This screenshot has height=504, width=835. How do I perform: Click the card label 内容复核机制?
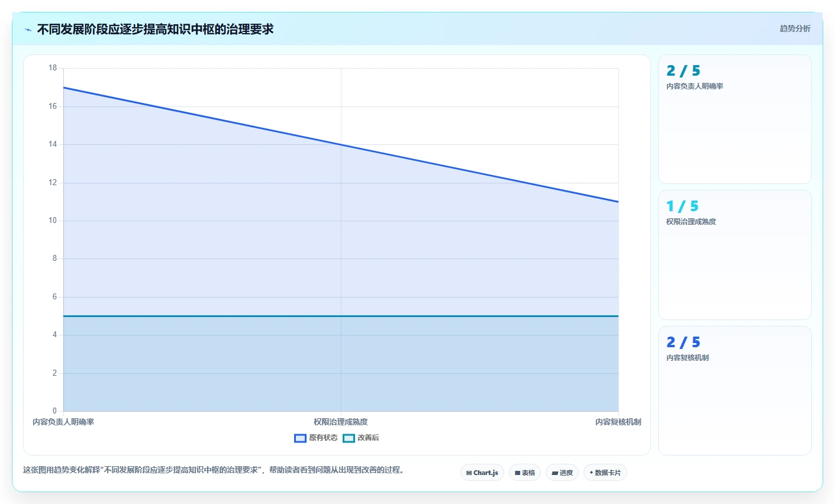pyautogui.click(x=688, y=358)
